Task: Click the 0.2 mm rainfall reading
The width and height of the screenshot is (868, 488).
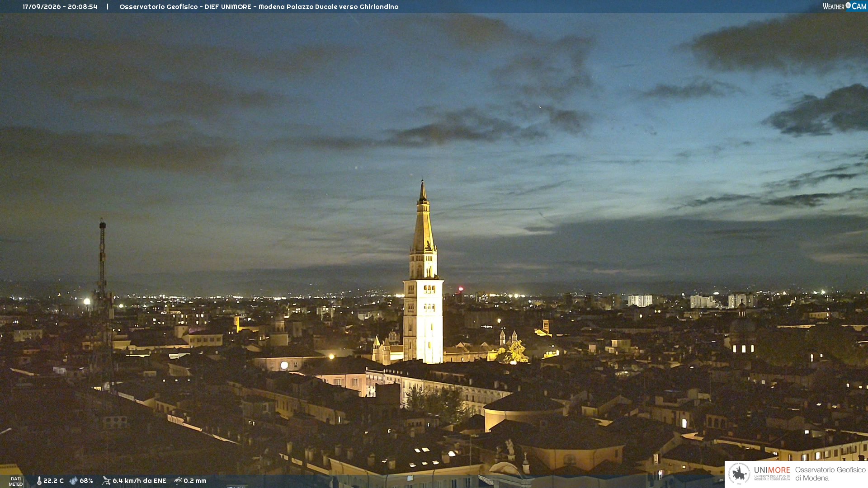Action: (195, 481)
